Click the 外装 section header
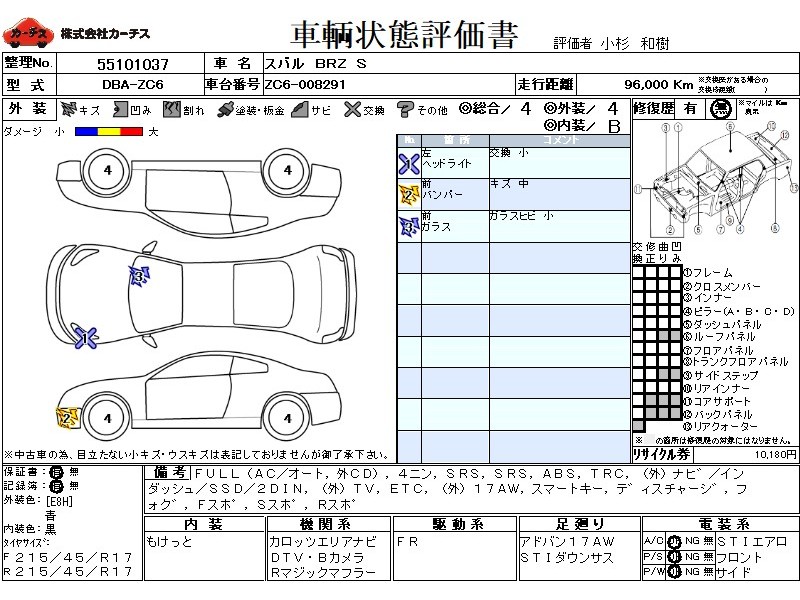Viewport: 800px width, 600px height. pos(27,109)
